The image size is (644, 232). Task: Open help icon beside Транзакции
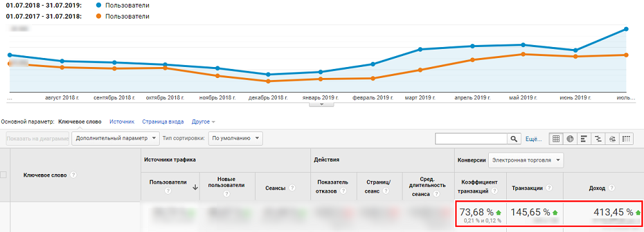(549, 188)
